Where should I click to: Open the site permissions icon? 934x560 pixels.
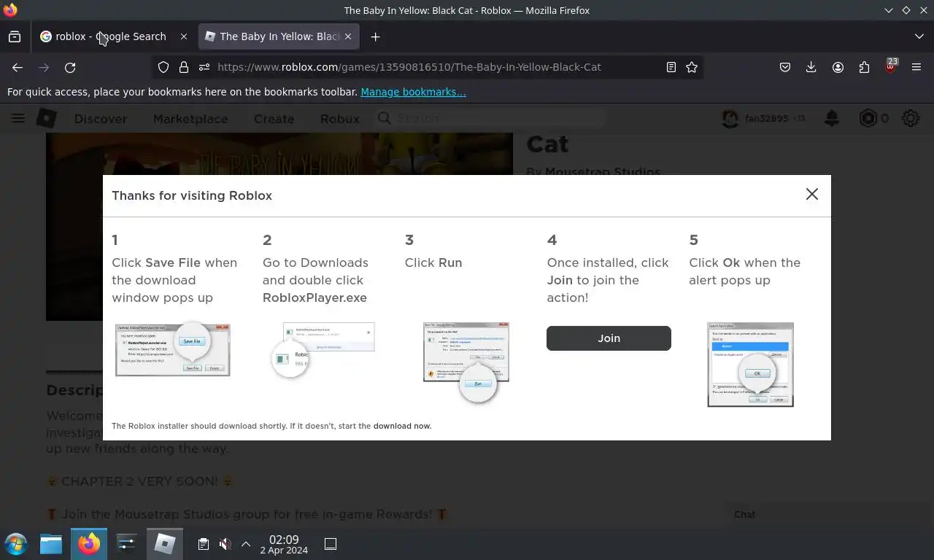click(204, 67)
